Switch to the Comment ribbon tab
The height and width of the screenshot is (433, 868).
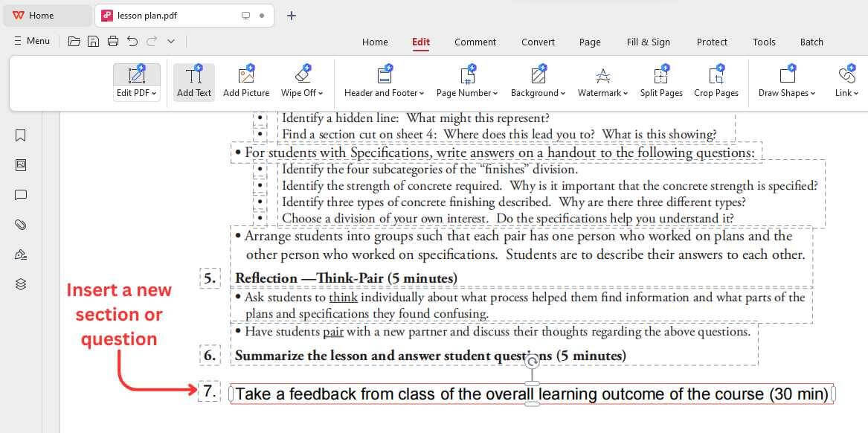tap(475, 42)
